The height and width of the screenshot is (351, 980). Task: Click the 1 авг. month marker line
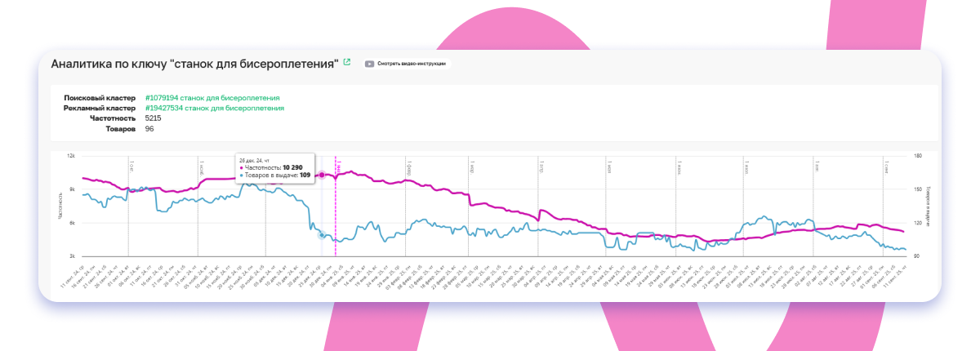point(812,212)
